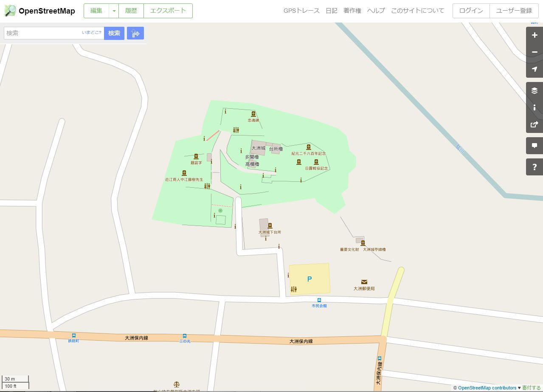Show my location arrow icon
Screen dimensions: 543x392
click(535, 69)
